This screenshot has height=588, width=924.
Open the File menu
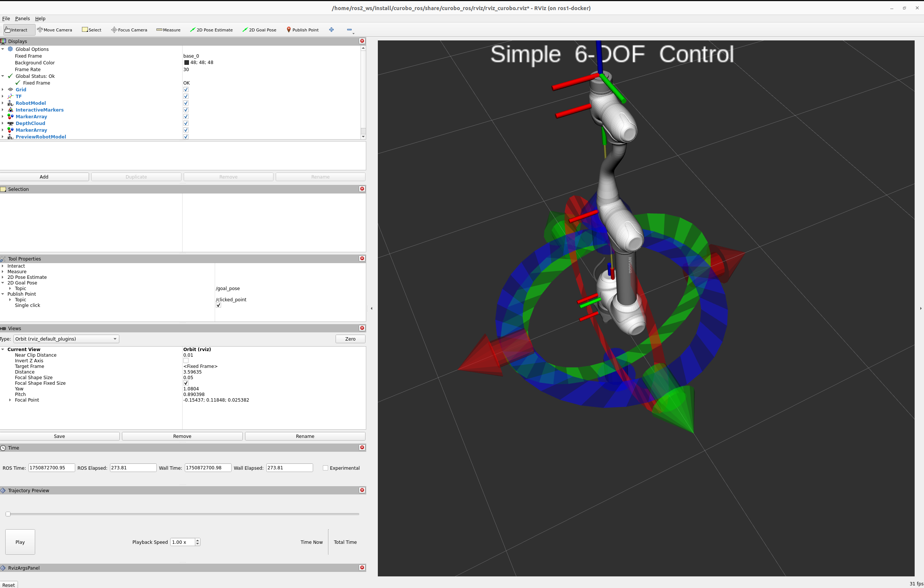point(6,18)
